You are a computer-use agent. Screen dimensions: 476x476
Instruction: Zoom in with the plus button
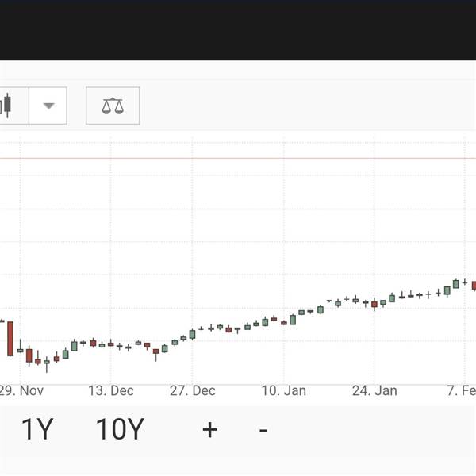point(209,430)
